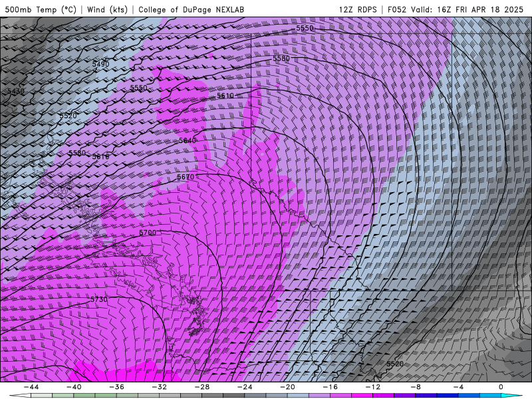Click the 'Wind (kts)' header label

pos(107,9)
